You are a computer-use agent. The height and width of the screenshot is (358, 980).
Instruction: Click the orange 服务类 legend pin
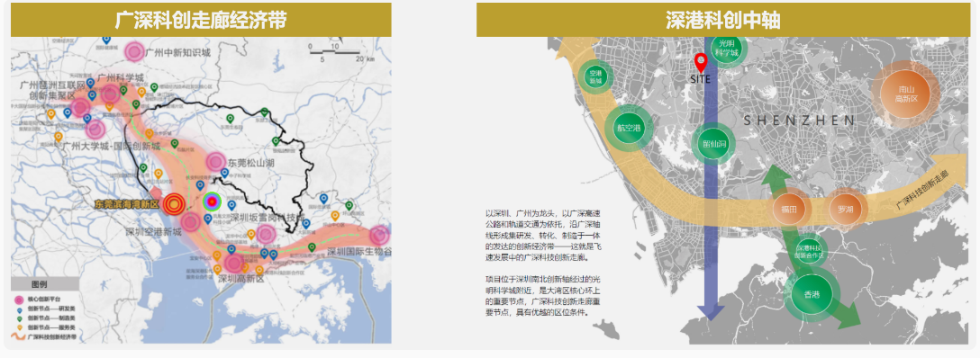[x=20, y=327]
